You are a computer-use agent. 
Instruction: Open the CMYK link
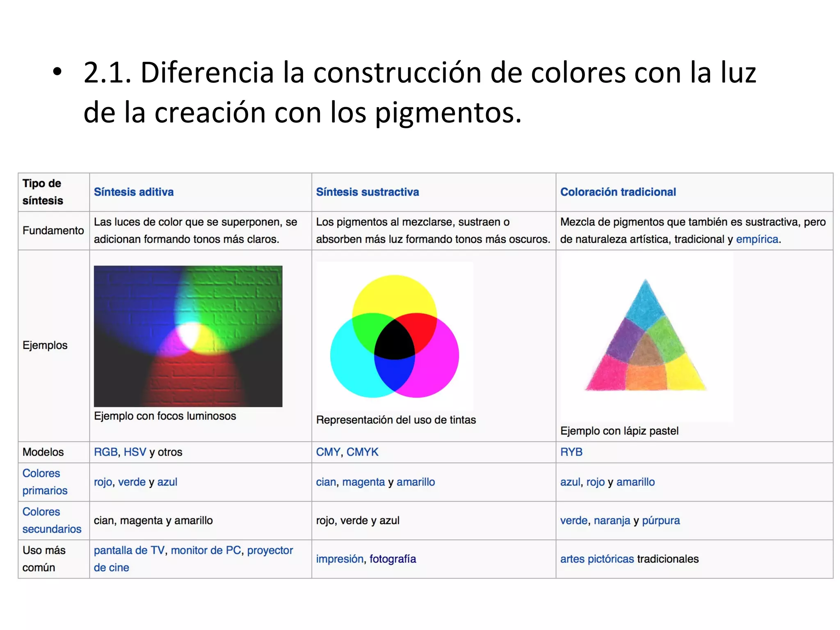(363, 452)
